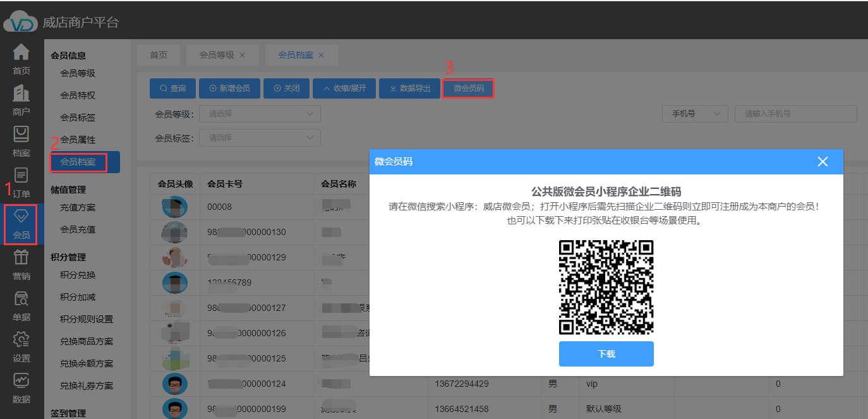
Task: Open 积分规则设置 in the side menu
Action: [87, 319]
